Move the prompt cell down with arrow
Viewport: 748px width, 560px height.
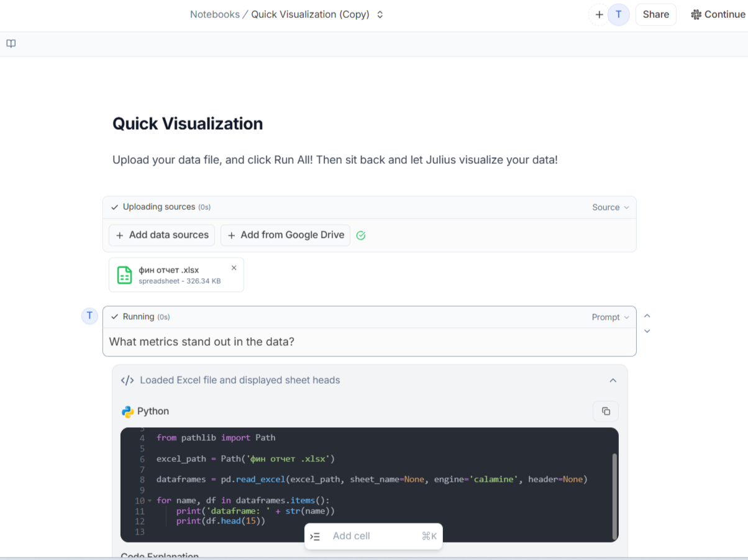[x=647, y=332]
